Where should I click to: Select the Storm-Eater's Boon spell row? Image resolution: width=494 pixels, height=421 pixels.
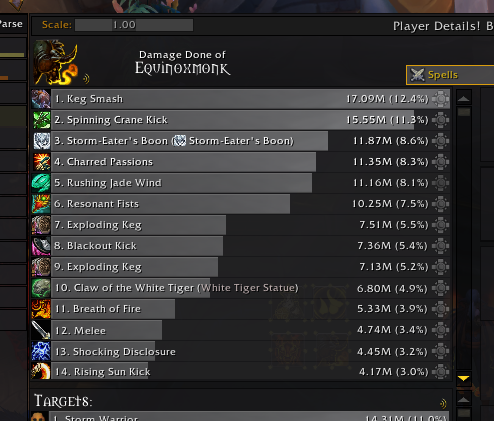click(241, 141)
